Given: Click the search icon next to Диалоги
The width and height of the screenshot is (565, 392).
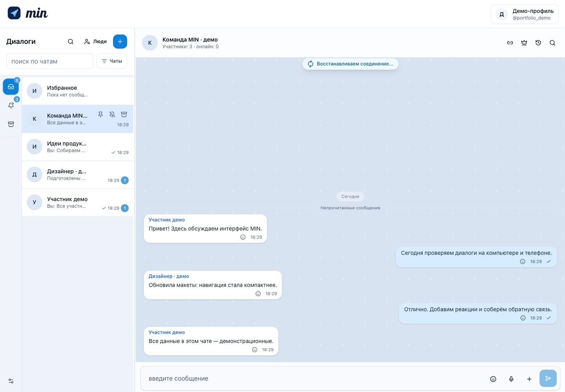Looking at the screenshot, I should (x=71, y=42).
